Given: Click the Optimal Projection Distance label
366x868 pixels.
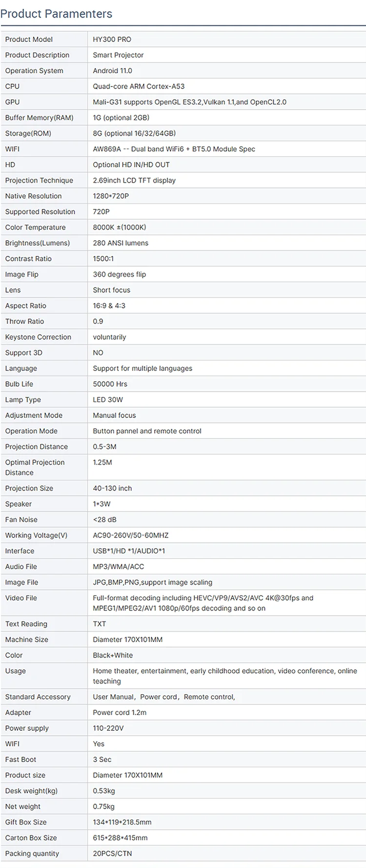Looking at the screenshot, I should [35, 467].
